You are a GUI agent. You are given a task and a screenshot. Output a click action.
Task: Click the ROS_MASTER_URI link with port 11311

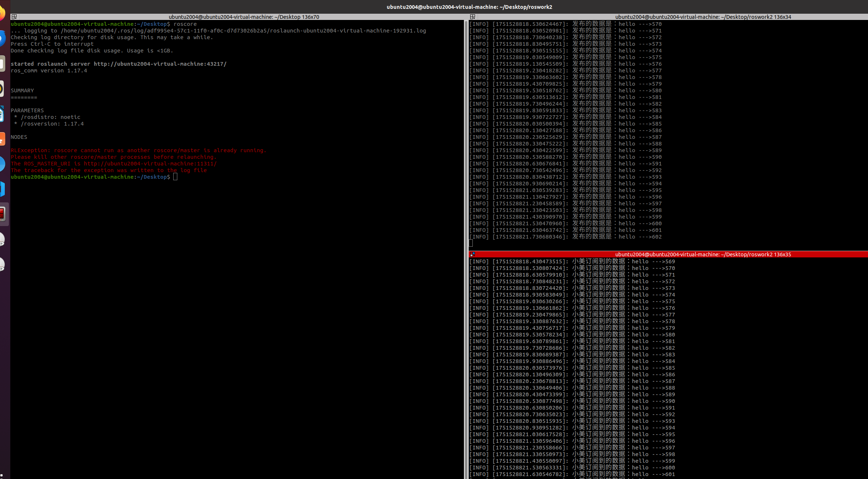tap(150, 164)
